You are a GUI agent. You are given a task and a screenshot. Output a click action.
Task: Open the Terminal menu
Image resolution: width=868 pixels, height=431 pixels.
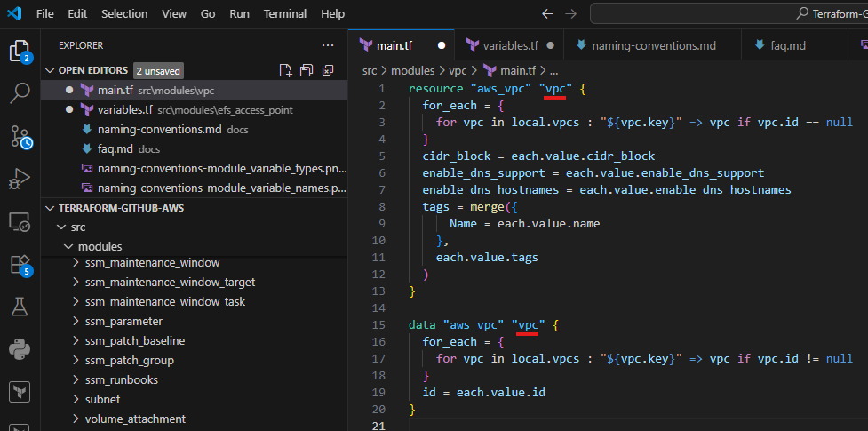(x=285, y=14)
